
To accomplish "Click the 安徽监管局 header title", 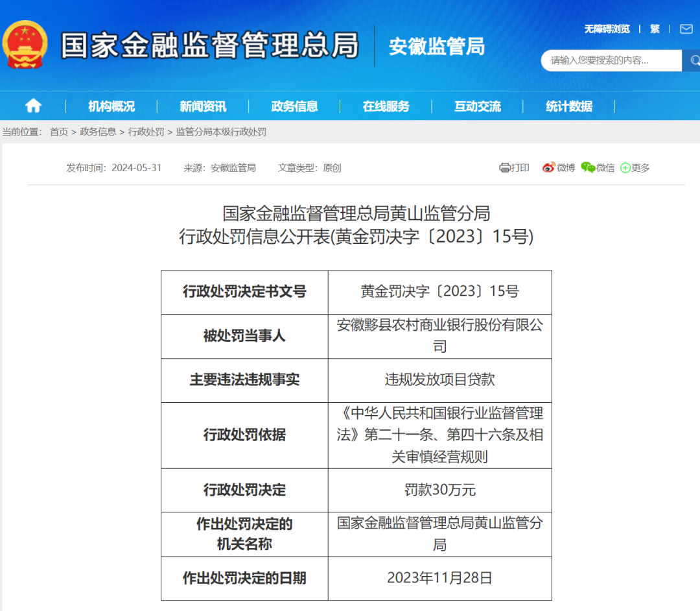I will pos(437,47).
